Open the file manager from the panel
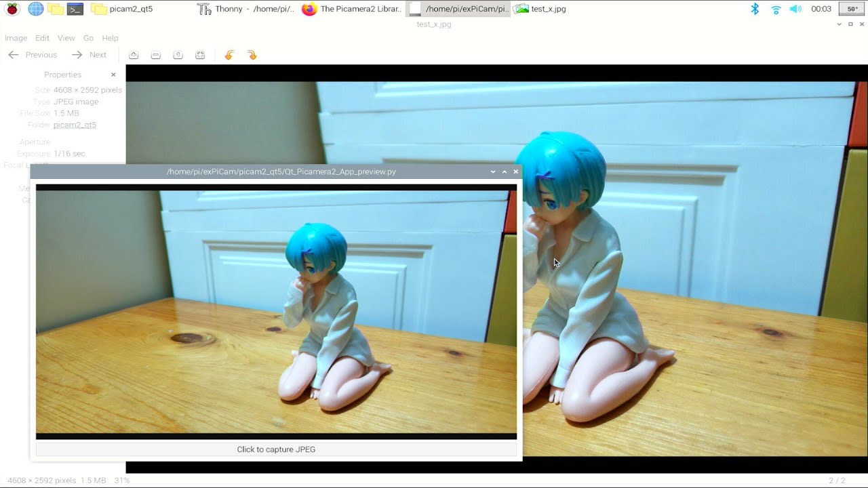Screen dimensions: 868x488 point(56,9)
